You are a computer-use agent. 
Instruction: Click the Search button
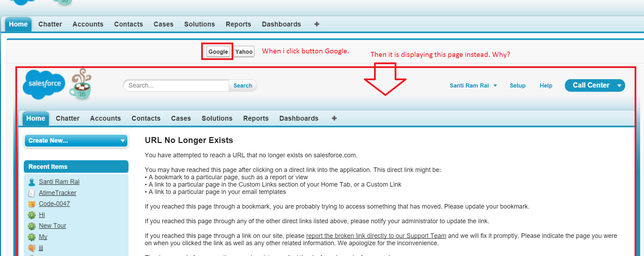point(243,85)
